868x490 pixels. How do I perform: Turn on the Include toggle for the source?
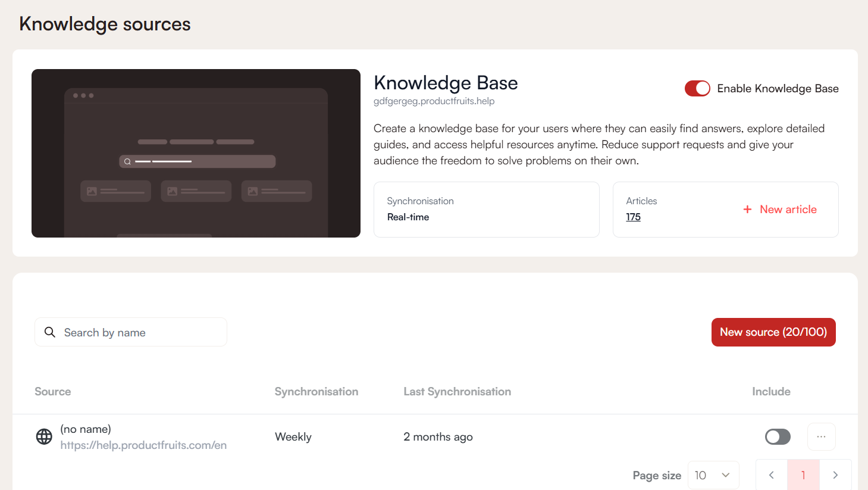[778, 436]
